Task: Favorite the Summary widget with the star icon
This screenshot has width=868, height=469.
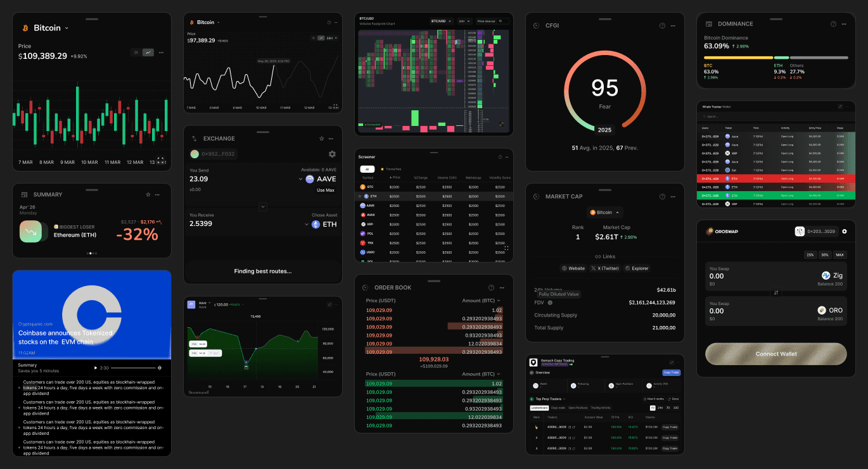Action: click(148, 194)
